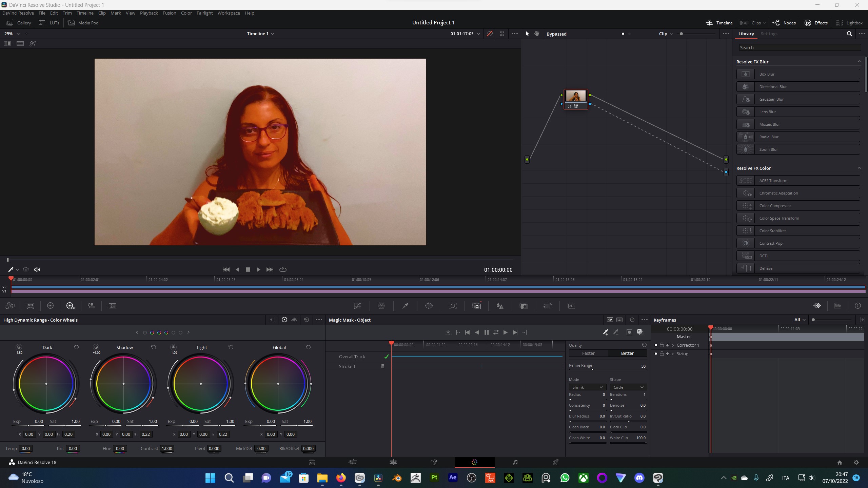Toggle image wipe split view

(x=7, y=43)
